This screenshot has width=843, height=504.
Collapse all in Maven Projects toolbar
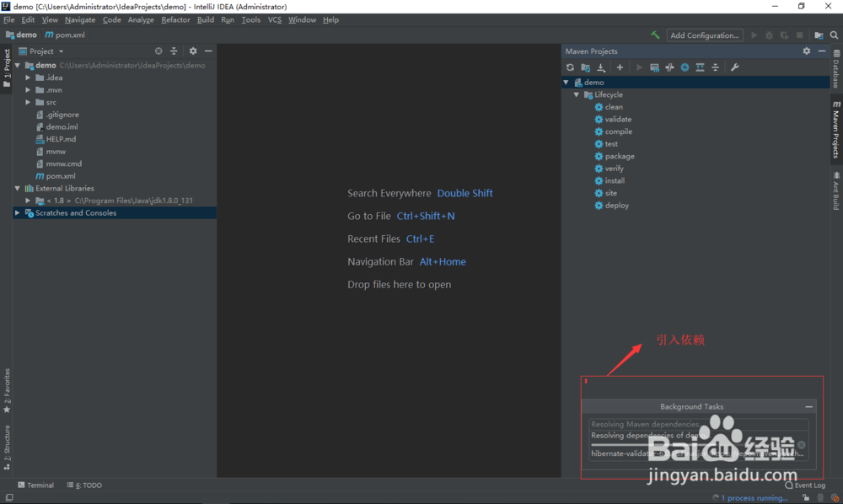click(716, 67)
